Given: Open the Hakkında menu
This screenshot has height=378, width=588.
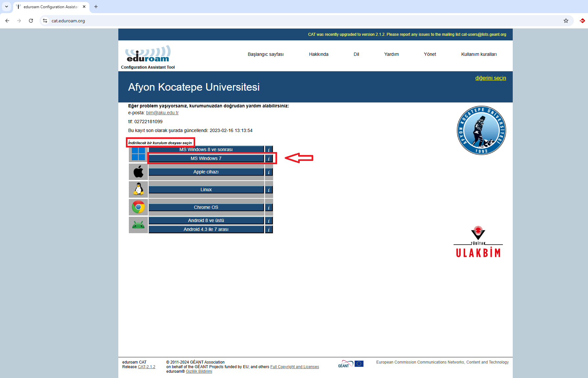Looking at the screenshot, I should pyautogui.click(x=319, y=54).
